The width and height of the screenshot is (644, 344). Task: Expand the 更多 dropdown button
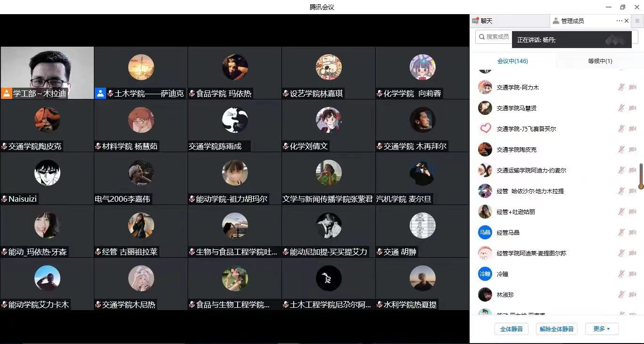pyautogui.click(x=602, y=329)
